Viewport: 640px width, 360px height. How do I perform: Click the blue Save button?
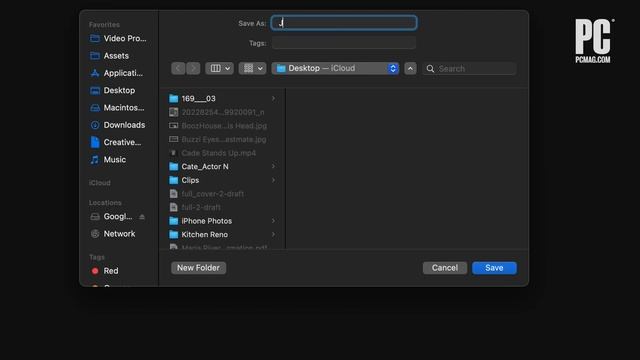point(494,268)
